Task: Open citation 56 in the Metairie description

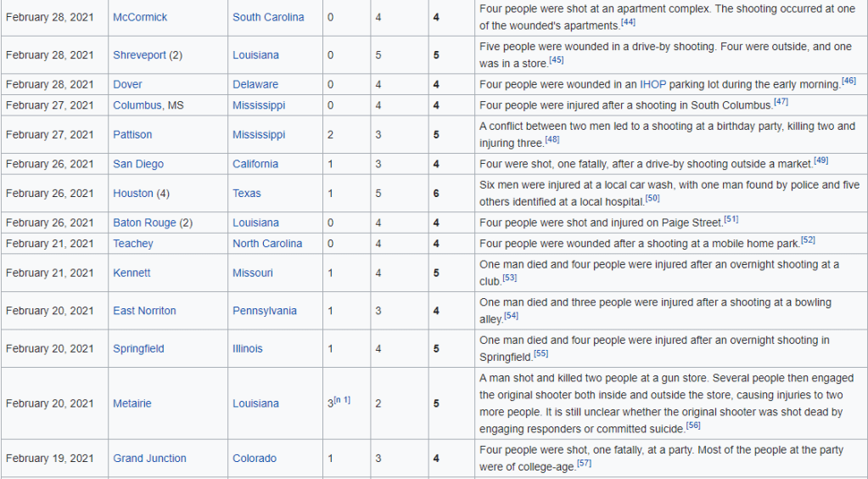Action: (693, 425)
